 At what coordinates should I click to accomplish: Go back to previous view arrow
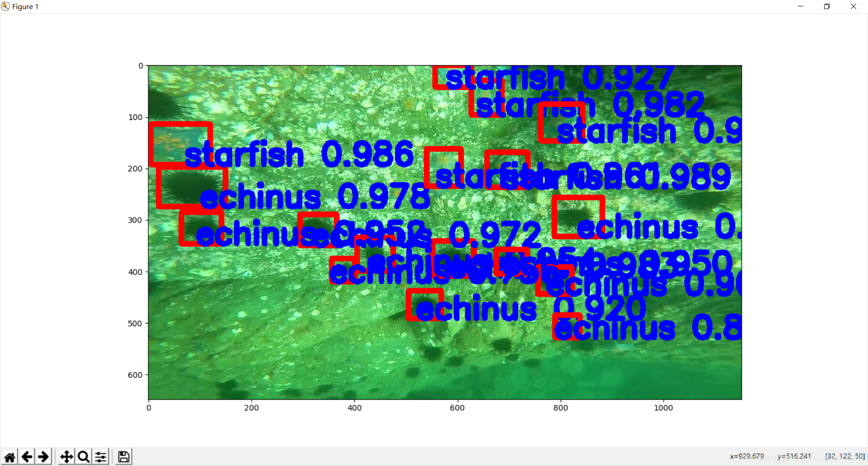coord(27,457)
